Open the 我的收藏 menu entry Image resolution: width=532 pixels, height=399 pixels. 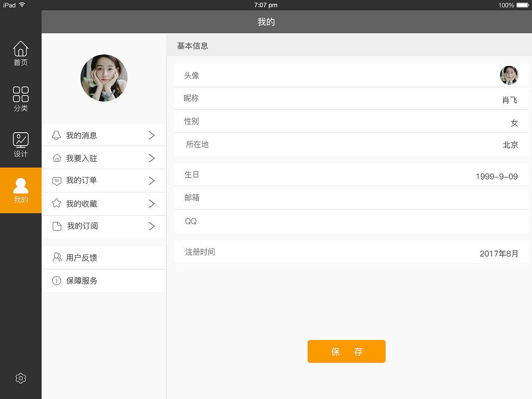coord(104,204)
